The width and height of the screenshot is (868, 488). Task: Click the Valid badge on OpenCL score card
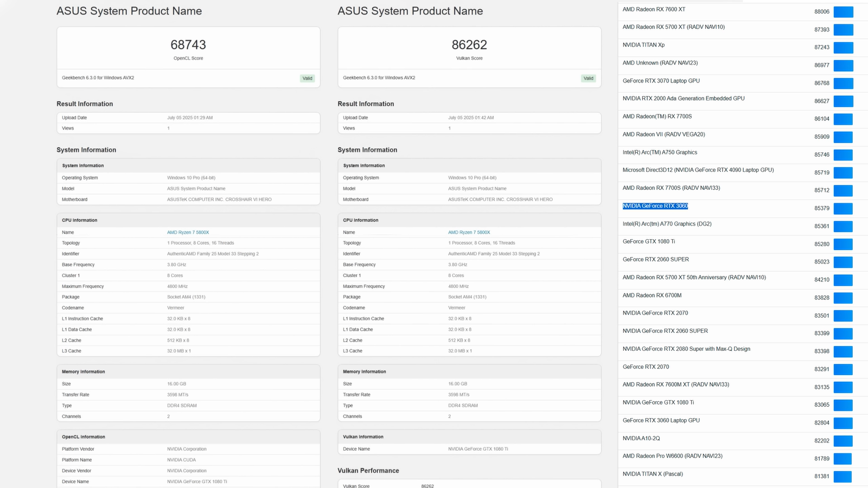[307, 79]
